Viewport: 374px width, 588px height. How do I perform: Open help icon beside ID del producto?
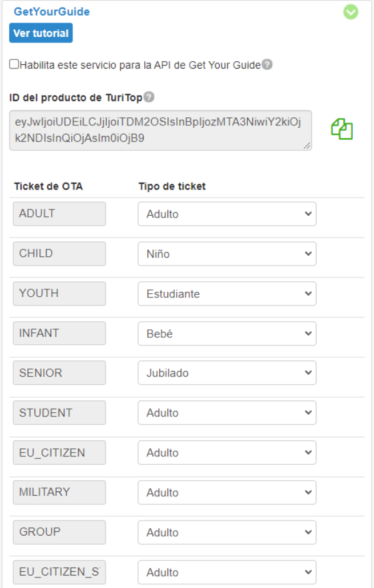[x=149, y=97]
